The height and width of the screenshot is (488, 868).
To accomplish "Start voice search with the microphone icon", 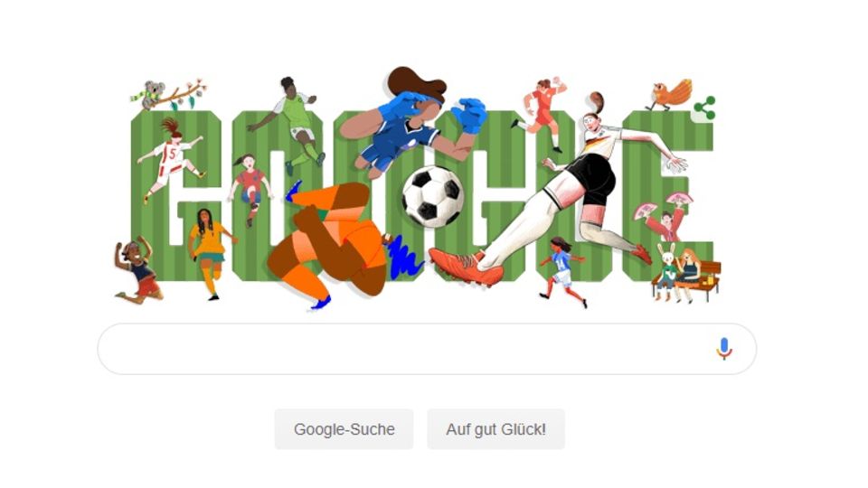I will 724,349.
